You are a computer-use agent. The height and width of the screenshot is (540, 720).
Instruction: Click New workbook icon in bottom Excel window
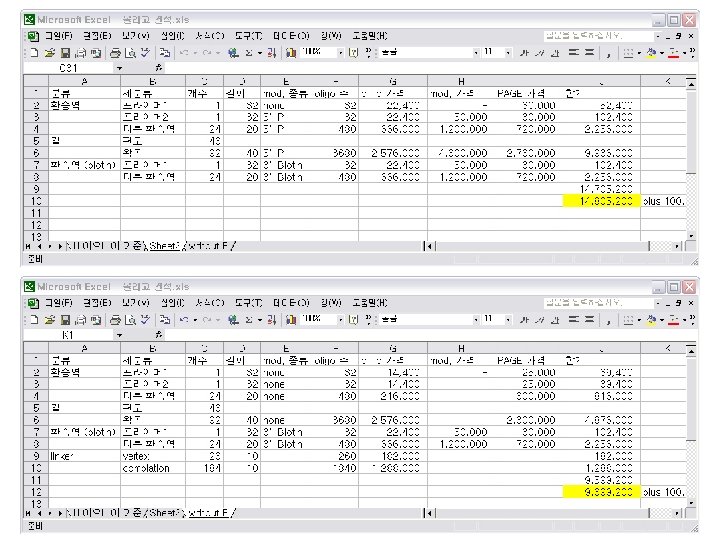(34, 320)
